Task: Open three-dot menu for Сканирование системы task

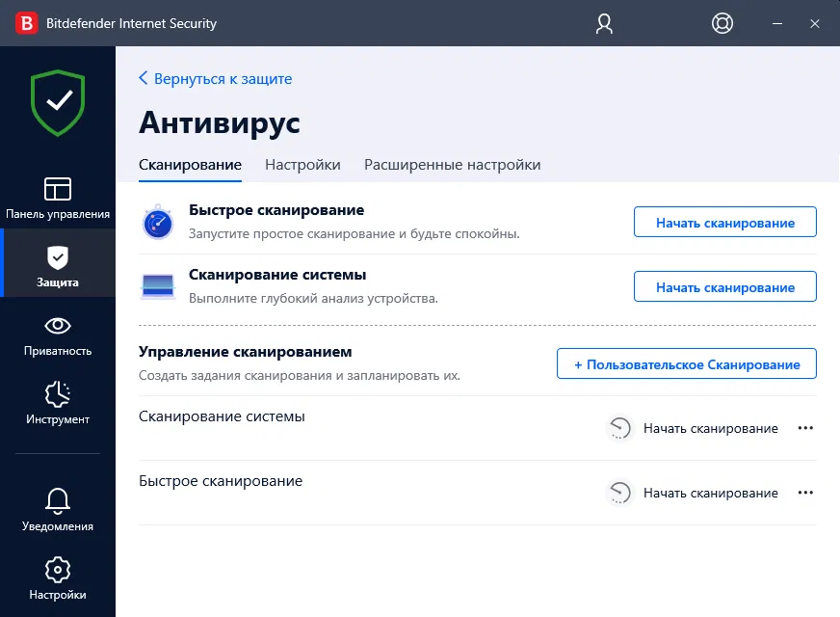Action: (805, 428)
